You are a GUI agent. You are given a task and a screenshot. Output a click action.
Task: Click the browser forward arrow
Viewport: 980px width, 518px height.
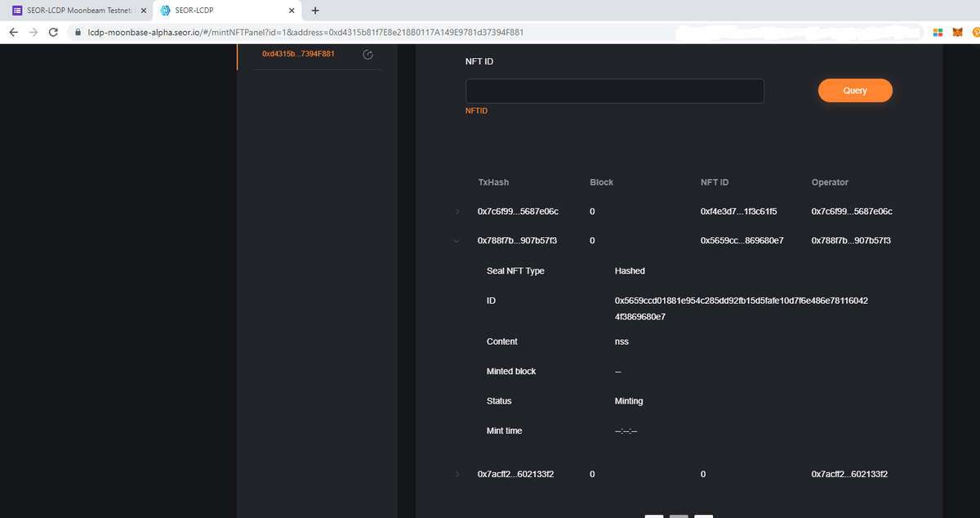(33, 32)
